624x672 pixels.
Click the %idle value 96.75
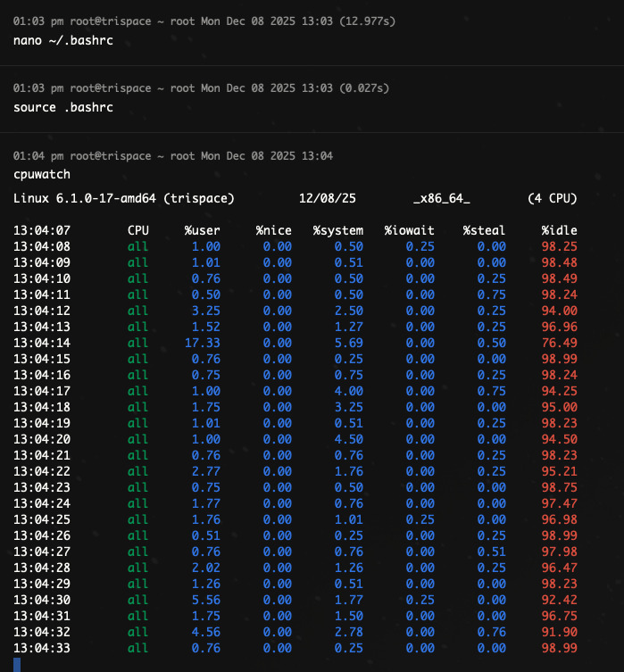[x=560, y=616]
